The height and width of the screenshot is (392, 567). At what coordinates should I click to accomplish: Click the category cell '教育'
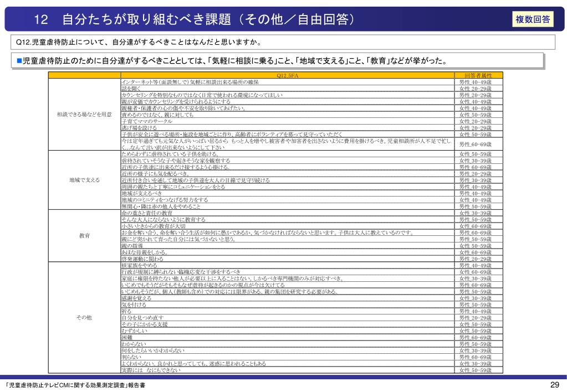click(x=84, y=235)
